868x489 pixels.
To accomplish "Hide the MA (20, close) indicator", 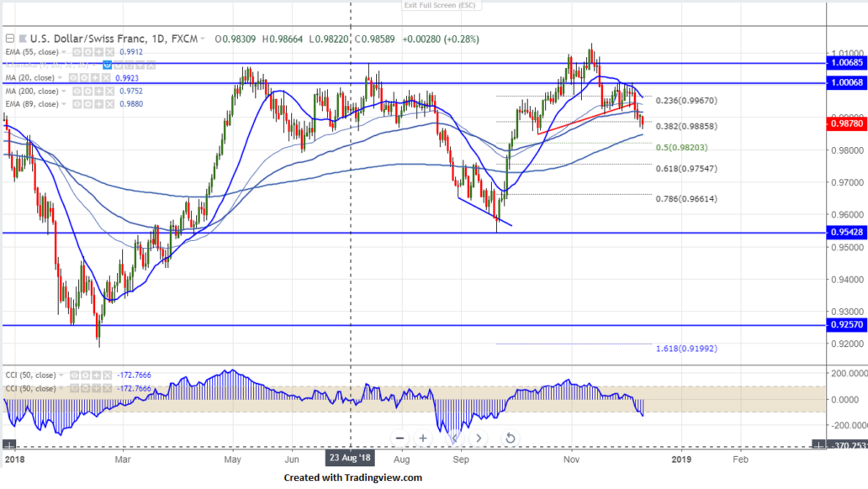I will (73, 78).
